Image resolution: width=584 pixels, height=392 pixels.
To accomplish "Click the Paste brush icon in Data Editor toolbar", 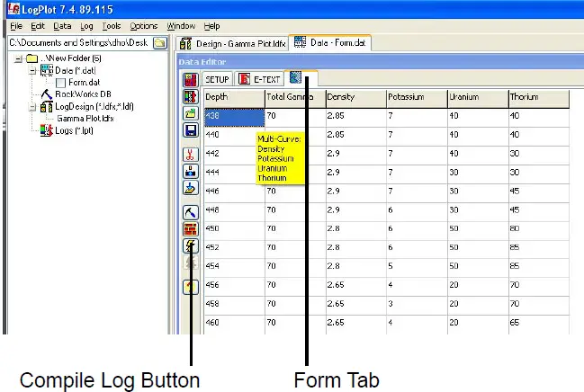I will [191, 188].
